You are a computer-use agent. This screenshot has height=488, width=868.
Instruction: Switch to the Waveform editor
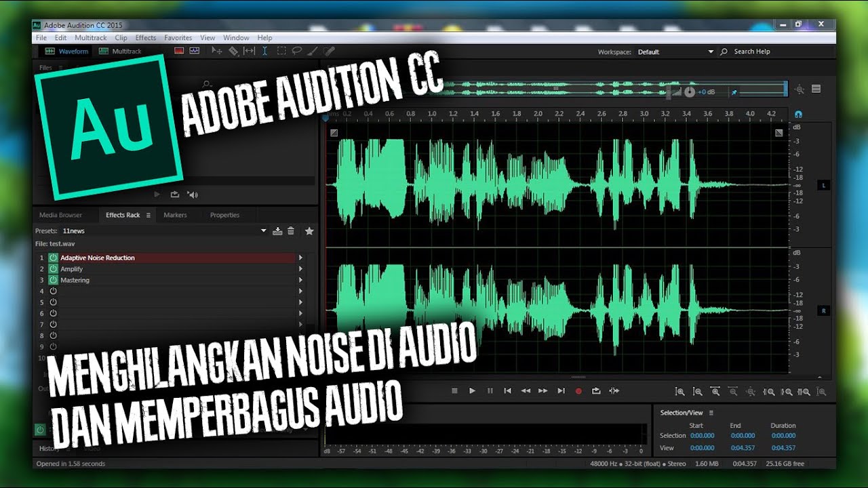point(66,52)
